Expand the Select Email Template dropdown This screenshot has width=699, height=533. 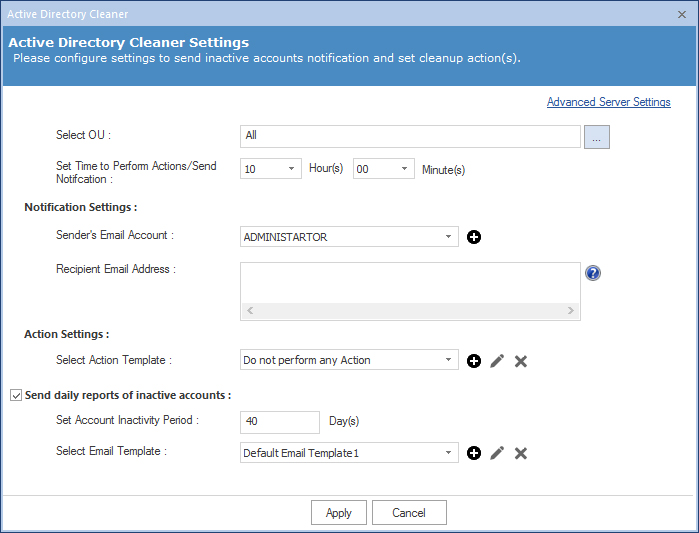pyautogui.click(x=448, y=453)
